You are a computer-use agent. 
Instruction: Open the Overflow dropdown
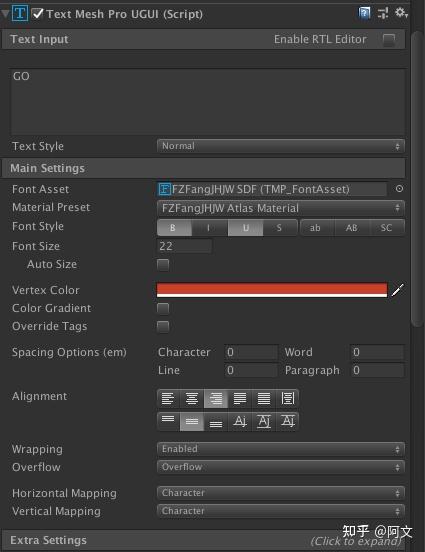click(x=281, y=467)
